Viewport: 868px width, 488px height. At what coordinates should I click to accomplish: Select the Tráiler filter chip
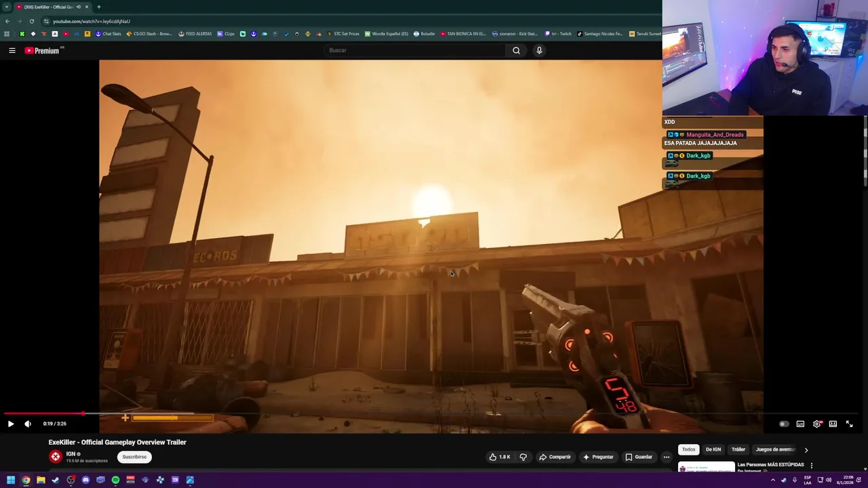pyautogui.click(x=738, y=449)
